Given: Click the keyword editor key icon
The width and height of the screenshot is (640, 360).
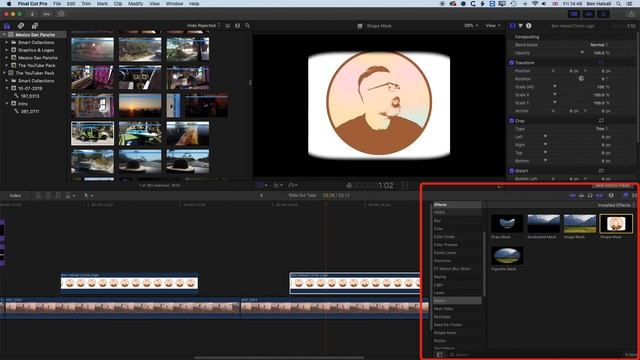Looking at the screenshot, I should (x=47, y=14).
